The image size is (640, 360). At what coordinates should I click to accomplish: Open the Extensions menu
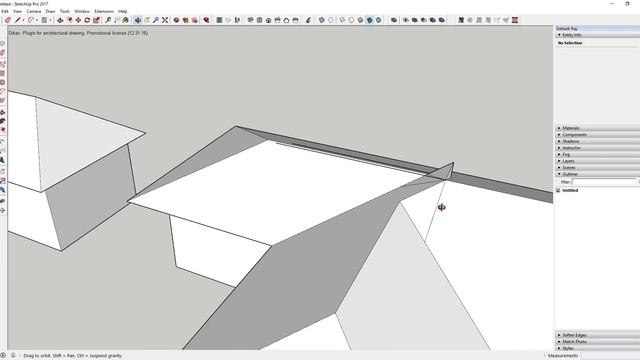coord(104,11)
